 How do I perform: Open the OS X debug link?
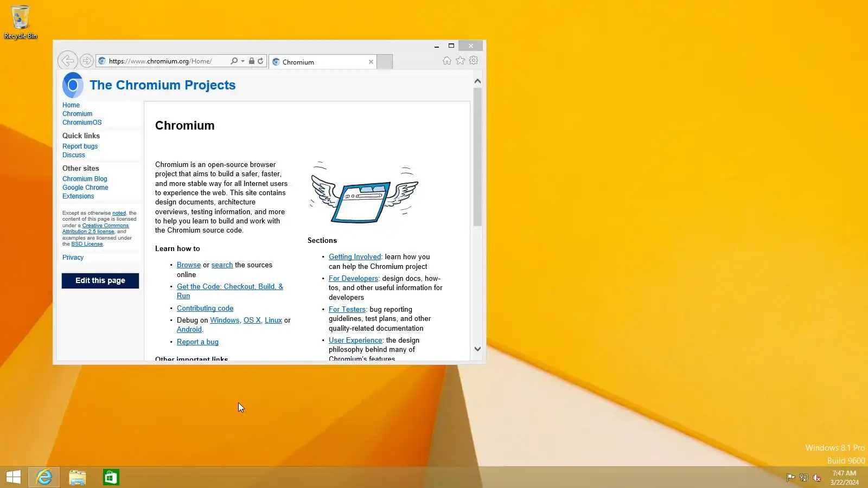coord(252,320)
